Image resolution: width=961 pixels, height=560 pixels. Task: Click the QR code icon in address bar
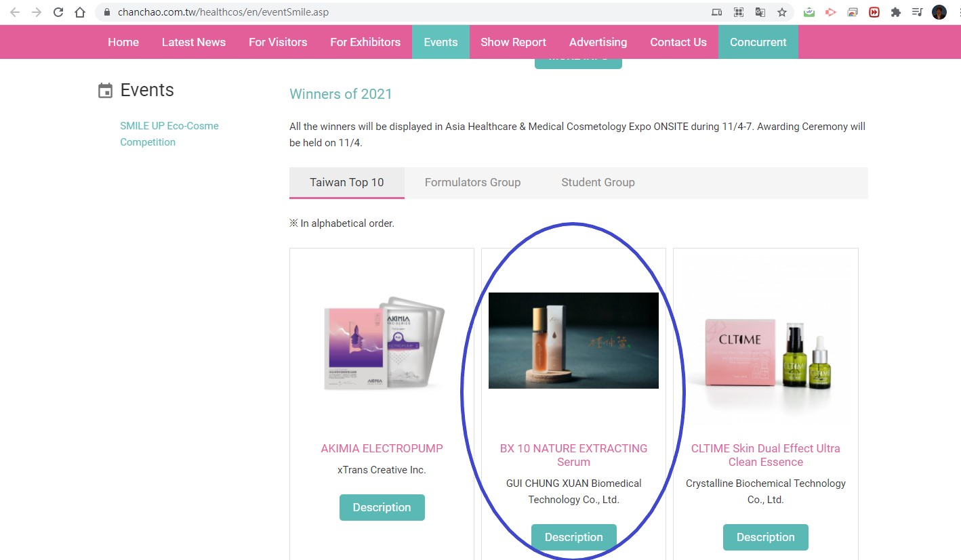point(739,12)
